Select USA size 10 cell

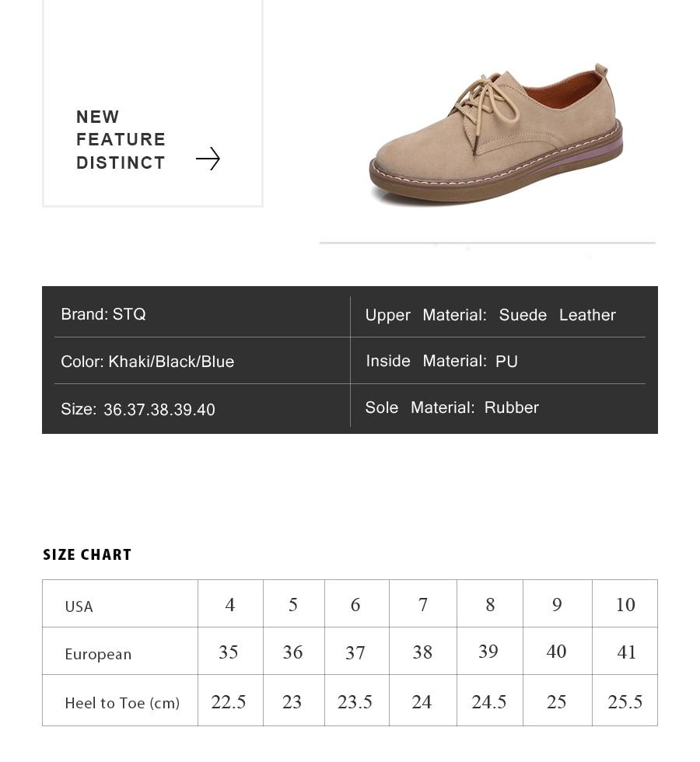(x=625, y=603)
